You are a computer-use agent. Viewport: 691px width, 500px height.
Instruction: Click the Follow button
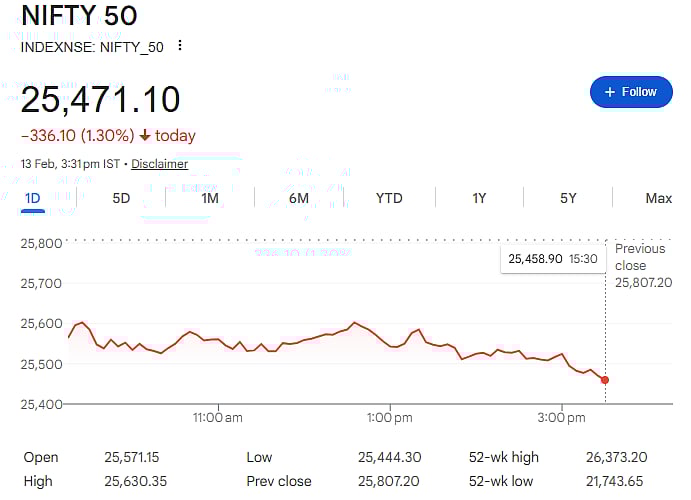click(x=631, y=92)
